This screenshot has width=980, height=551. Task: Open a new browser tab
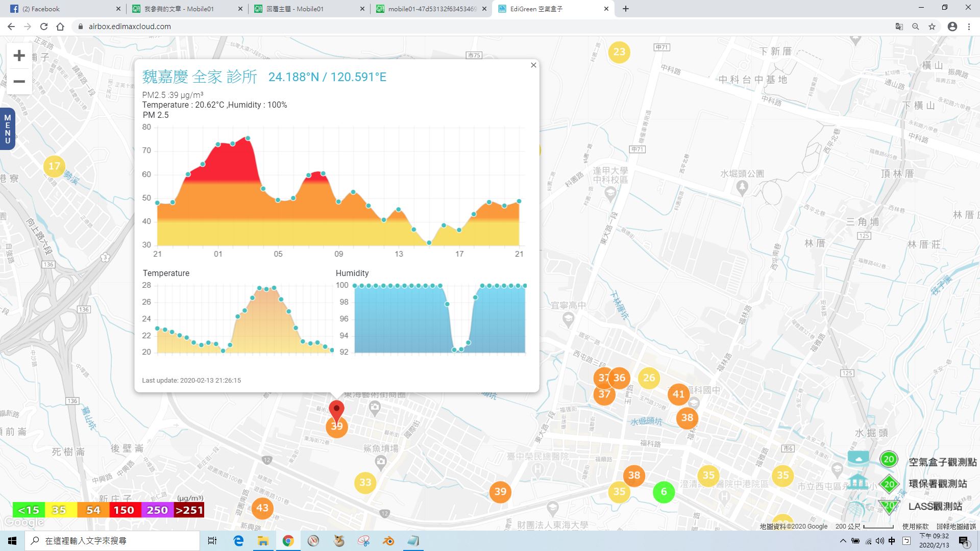[626, 9]
